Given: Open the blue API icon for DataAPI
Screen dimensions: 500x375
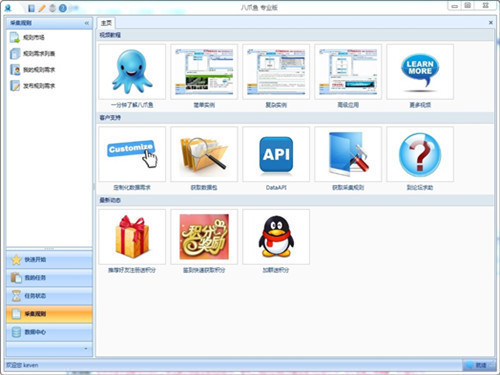Looking at the screenshot, I should click(x=276, y=154).
